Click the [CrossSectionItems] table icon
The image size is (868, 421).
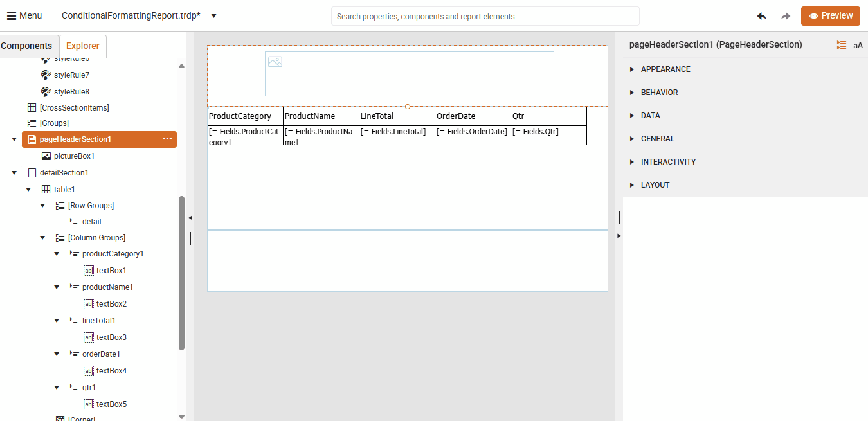point(32,108)
